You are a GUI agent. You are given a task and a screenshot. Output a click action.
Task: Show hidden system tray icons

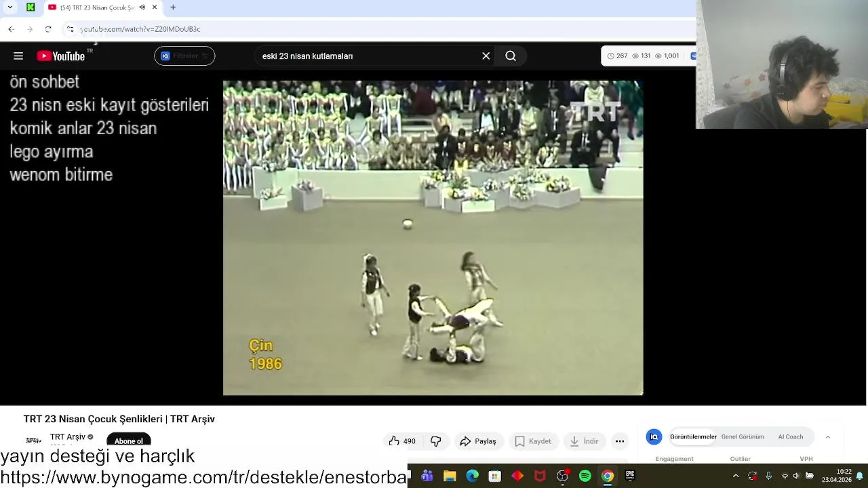point(736,476)
